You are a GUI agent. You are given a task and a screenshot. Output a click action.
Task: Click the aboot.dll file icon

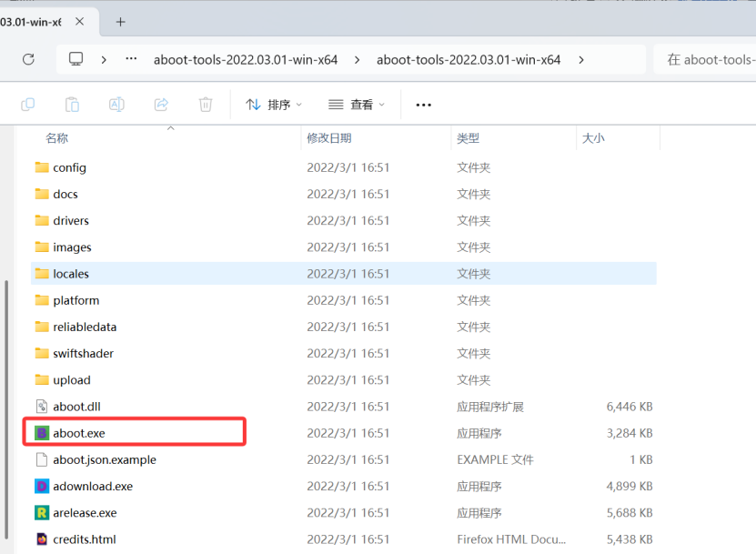(x=42, y=407)
